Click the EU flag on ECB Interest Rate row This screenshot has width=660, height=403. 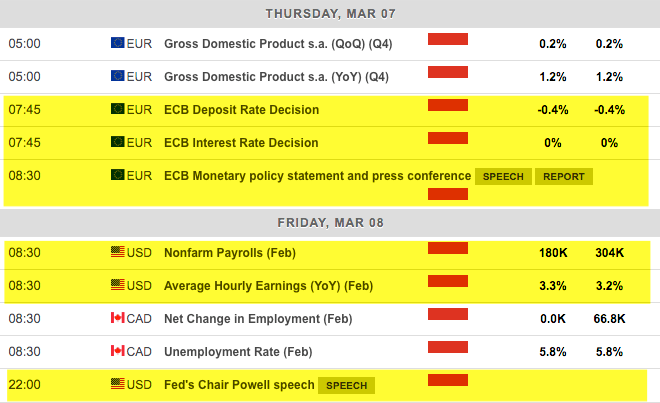pos(117,143)
